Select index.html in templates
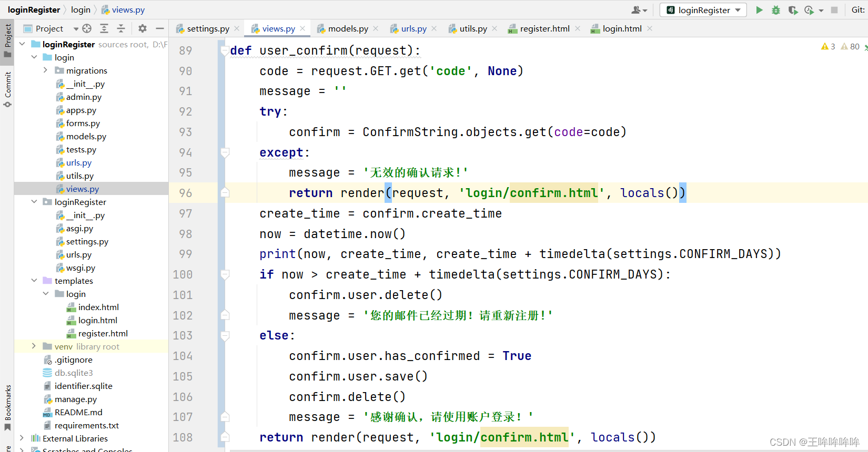This screenshot has width=868, height=452. pyautogui.click(x=98, y=307)
